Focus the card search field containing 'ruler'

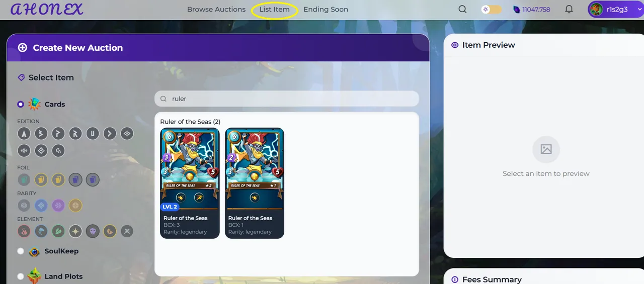[287, 99]
